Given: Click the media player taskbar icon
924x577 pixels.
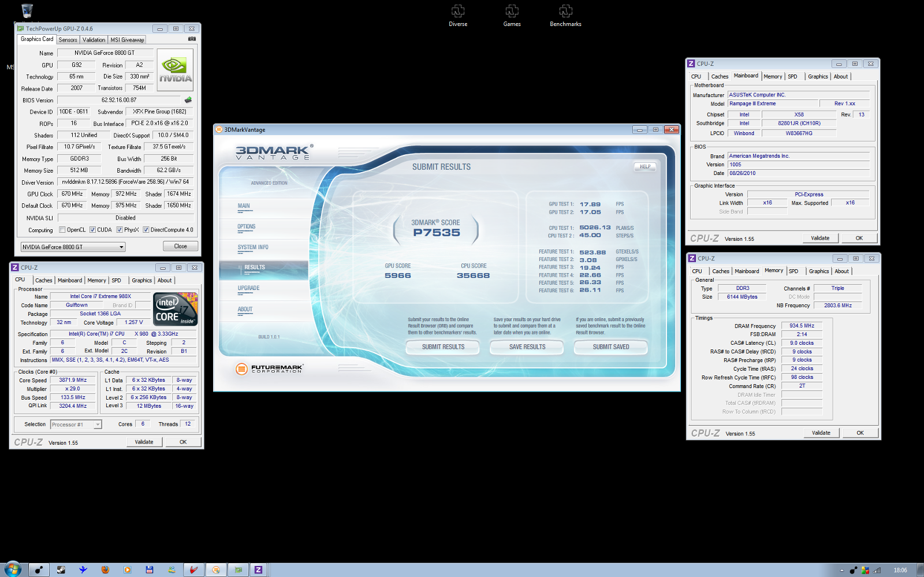Looking at the screenshot, I should [x=127, y=569].
